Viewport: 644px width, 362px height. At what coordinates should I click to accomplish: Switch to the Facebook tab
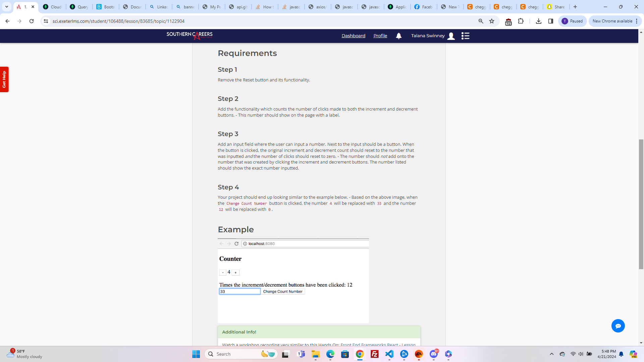point(423,7)
